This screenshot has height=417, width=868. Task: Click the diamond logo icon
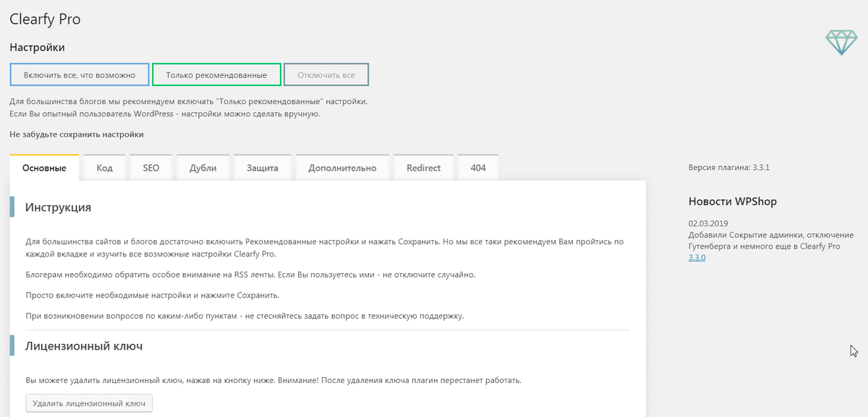click(840, 43)
